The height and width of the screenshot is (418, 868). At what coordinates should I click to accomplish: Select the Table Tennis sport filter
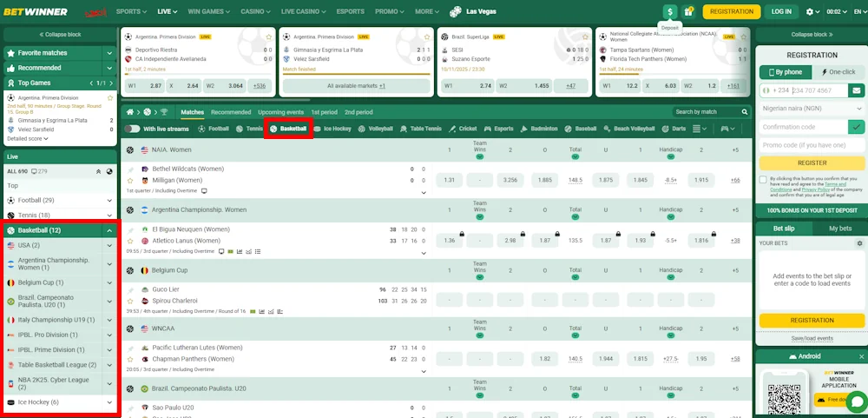421,129
